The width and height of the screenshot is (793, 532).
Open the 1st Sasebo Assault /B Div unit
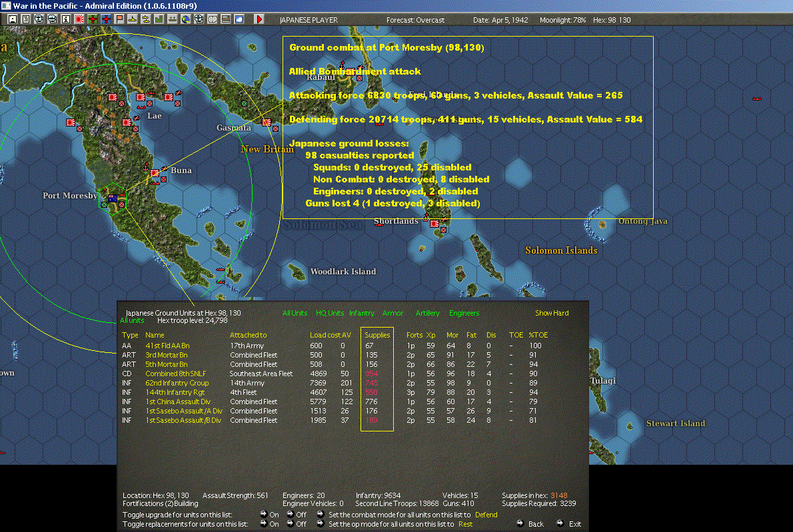tap(183, 420)
